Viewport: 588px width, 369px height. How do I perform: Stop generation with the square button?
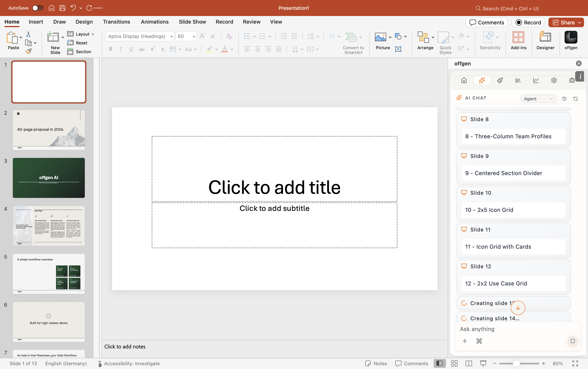pyautogui.click(x=573, y=341)
